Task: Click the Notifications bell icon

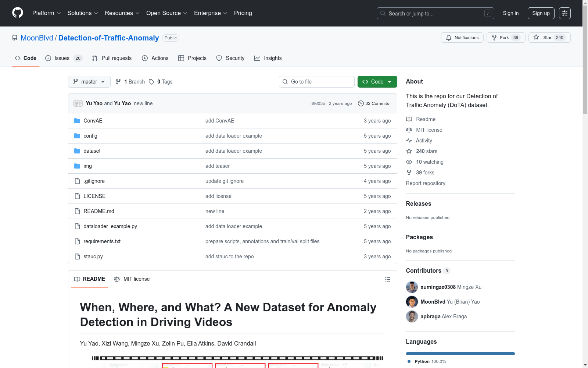Action: click(x=449, y=38)
